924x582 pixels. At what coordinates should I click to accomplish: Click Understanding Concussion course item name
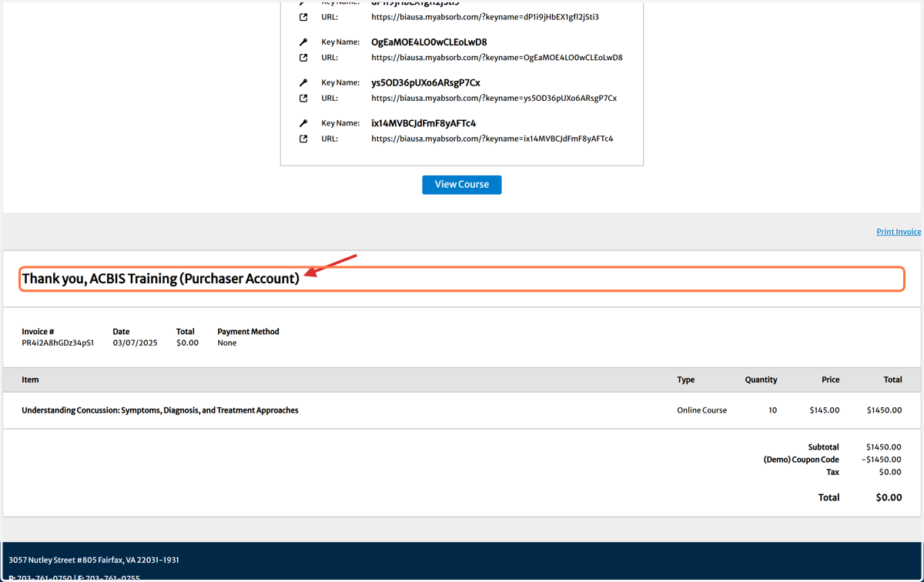160,410
